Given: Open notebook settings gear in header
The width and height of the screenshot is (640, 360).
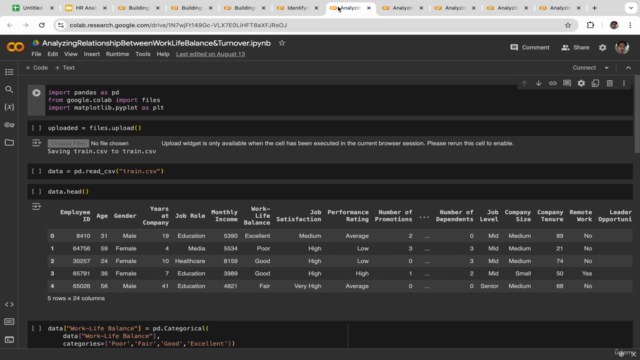Looking at the screenshot, I should [x=602, y=48].
